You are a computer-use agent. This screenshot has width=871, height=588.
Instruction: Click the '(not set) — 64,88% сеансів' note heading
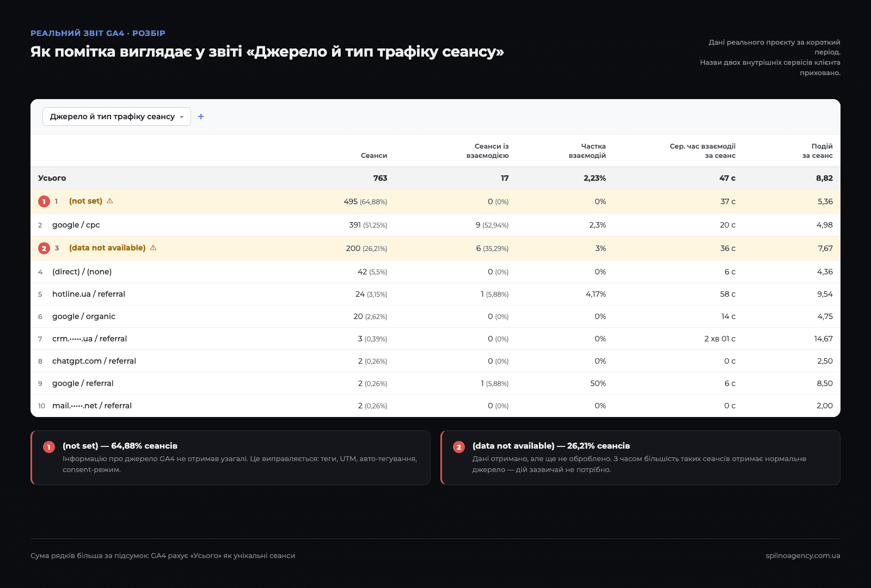pyautogui.click(x=120, y=446)
